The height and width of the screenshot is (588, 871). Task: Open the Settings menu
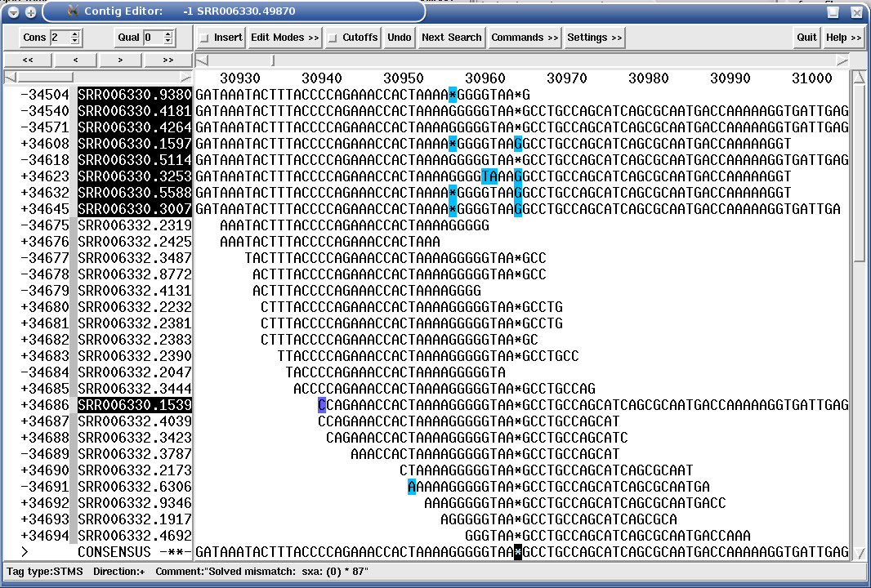[594, 38]
